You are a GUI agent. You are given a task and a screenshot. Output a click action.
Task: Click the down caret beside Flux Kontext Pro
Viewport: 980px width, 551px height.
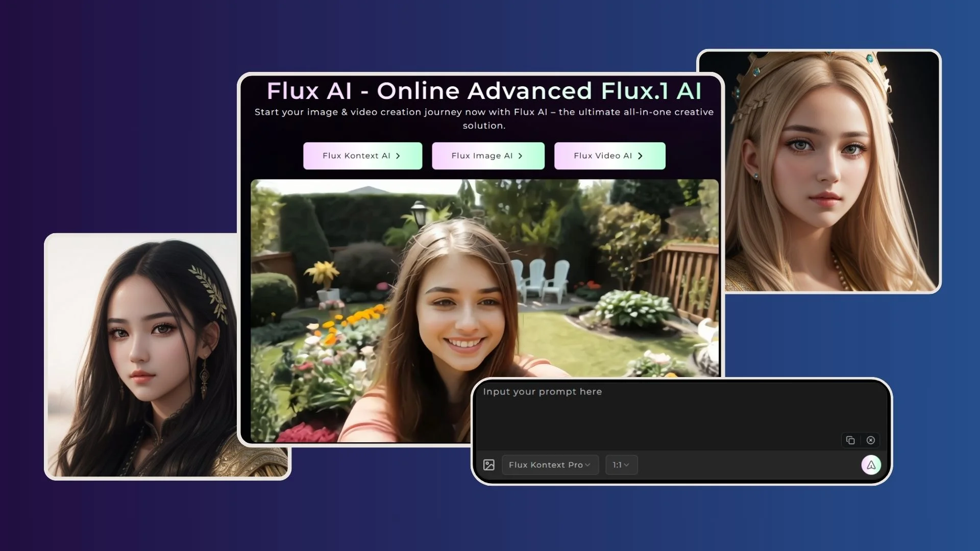(588, 465)
